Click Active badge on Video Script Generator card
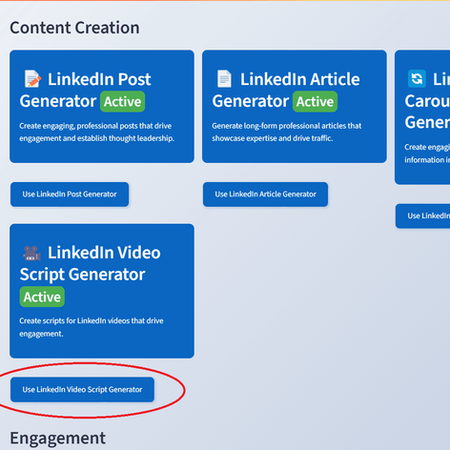Screen dimensions: 450x450 coord(42,297)
